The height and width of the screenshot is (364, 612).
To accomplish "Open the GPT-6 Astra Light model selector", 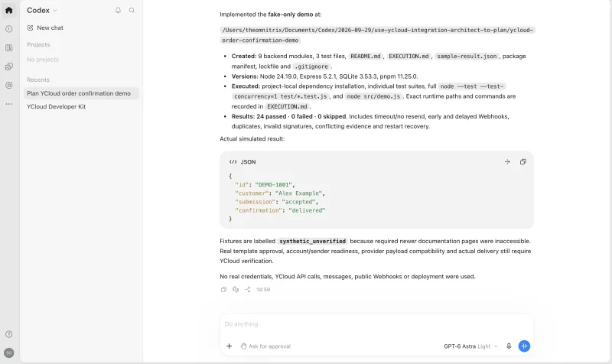I will [x=470, y=346].
